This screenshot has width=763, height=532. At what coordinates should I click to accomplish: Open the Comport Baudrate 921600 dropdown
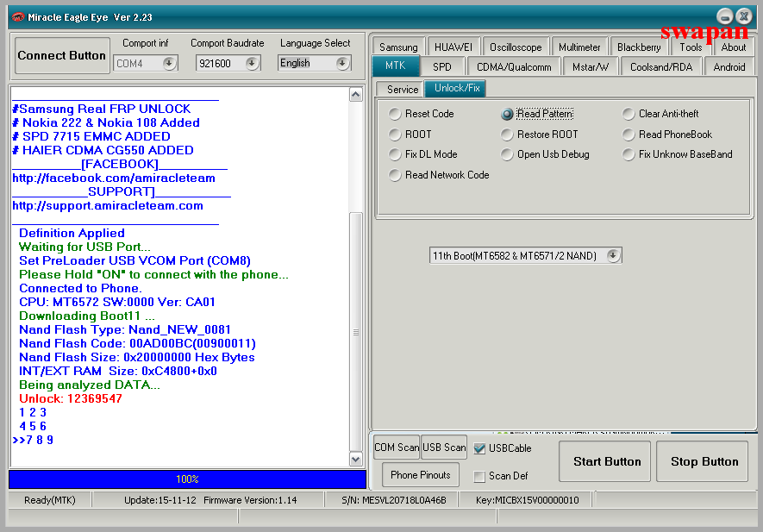tap(252, 63)
